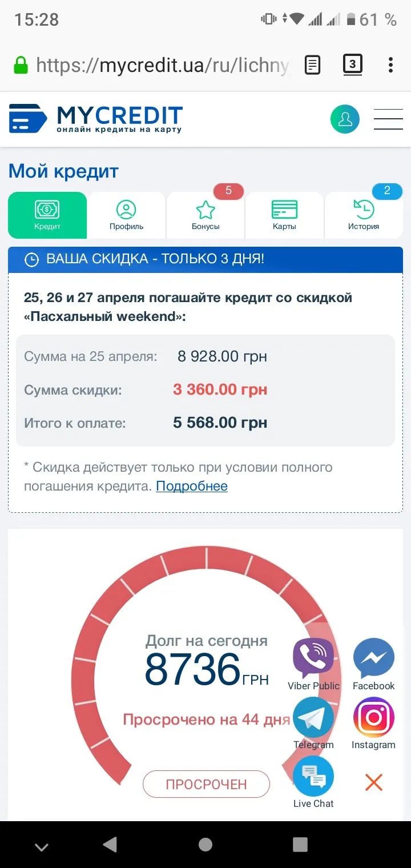The width and height of the screenshot is (411, 868).
Task: Open Facebook Messenger icon
Action: point(373,658)
